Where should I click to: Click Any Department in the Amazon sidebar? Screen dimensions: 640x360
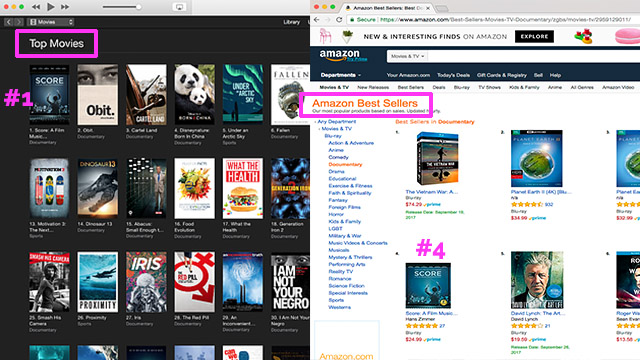point(337,122)
